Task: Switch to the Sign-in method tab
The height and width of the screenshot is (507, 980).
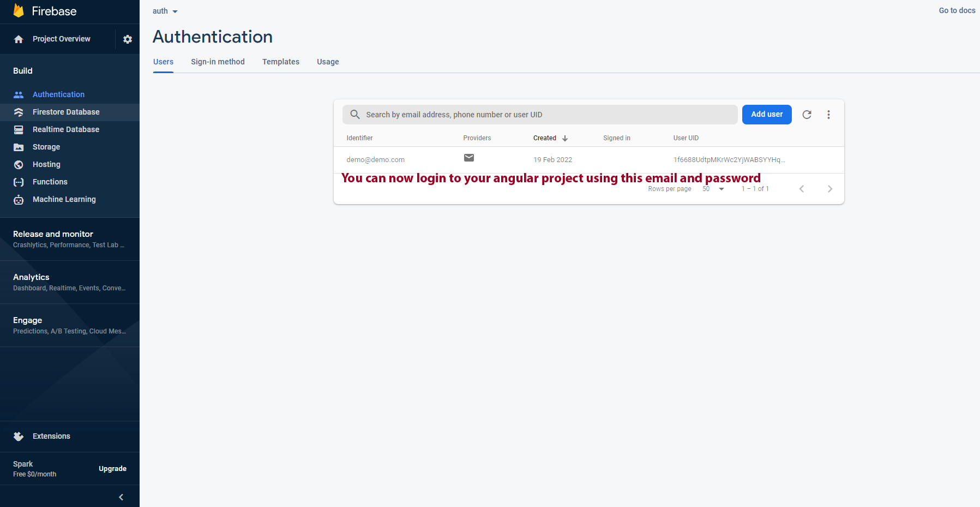Action: pos(218,62)
